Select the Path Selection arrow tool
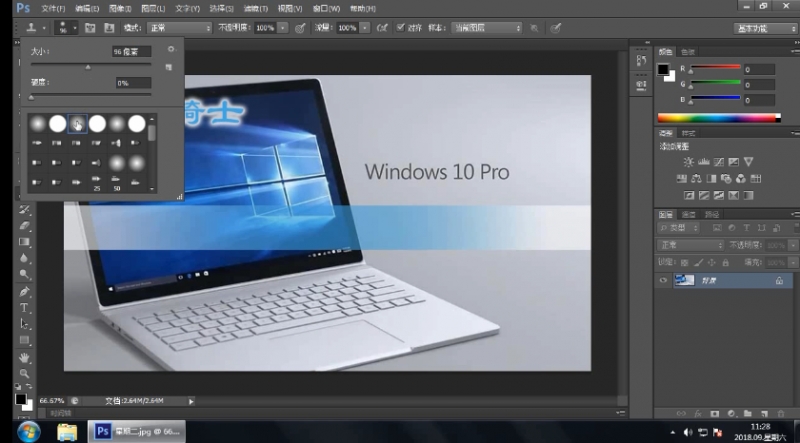Screen dimensions: 800x443 point(24,324)
